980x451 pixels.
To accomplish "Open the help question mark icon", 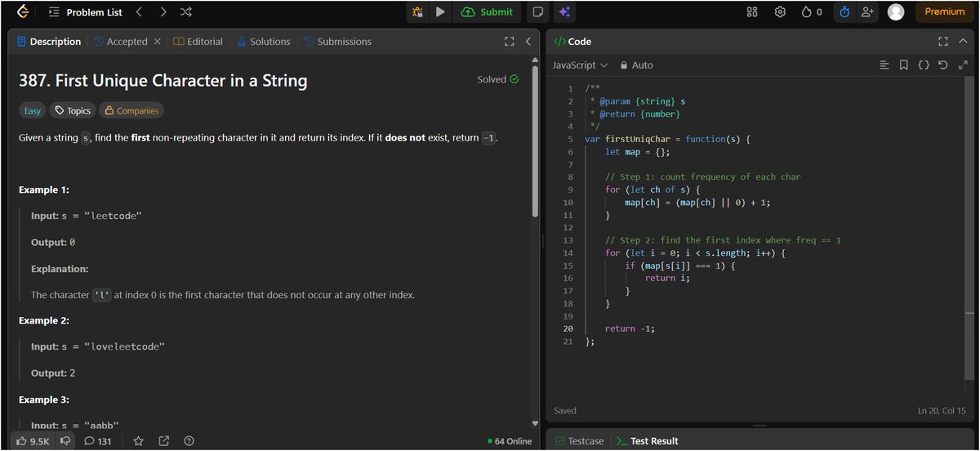I will (x=189, y=441).
